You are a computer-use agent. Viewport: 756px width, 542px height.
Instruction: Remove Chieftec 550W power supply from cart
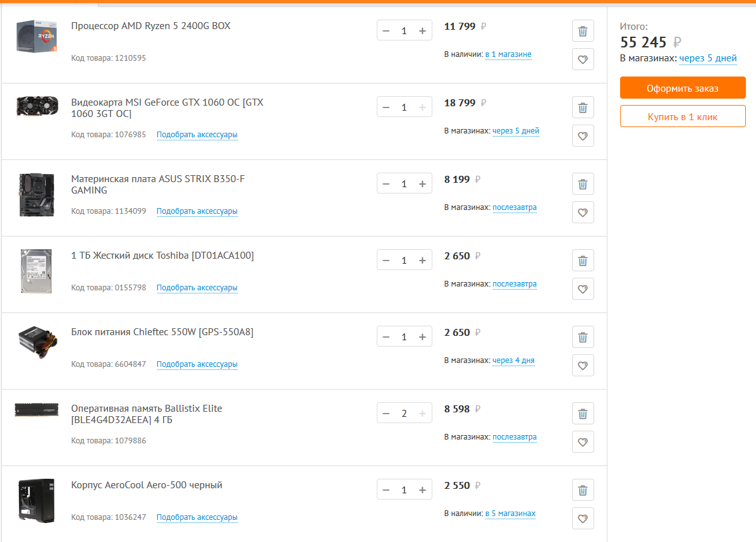pyautogui.click(x=582, y=337)
